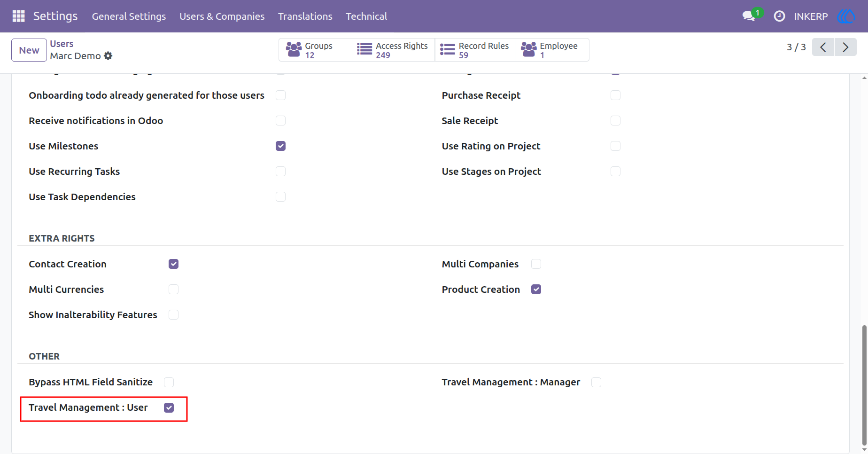The width and height of the screenshot is (868, 454).
Task: Open the Employee stat button
Action: point(552,50)
